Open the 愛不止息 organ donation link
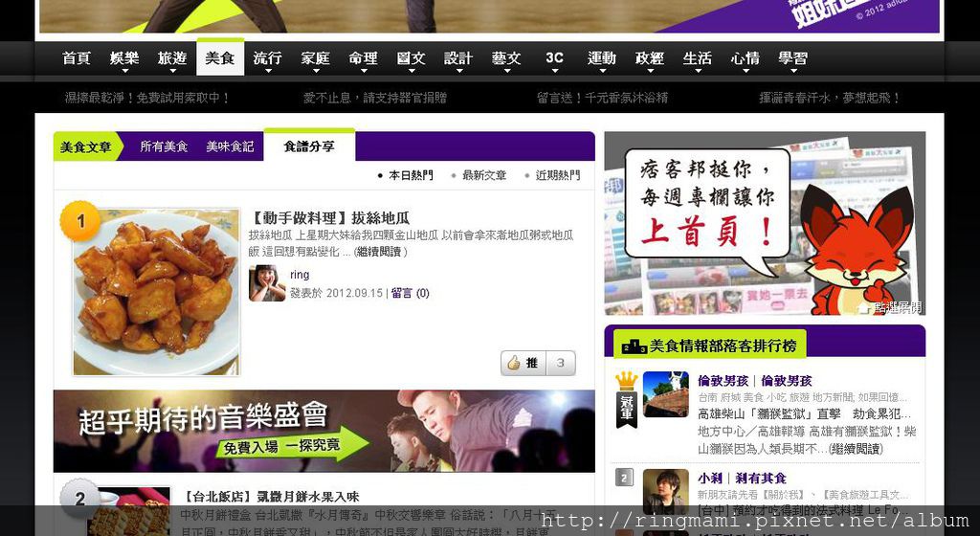The image size is (980, 536). pyautogui.click(x=375, y=98)
